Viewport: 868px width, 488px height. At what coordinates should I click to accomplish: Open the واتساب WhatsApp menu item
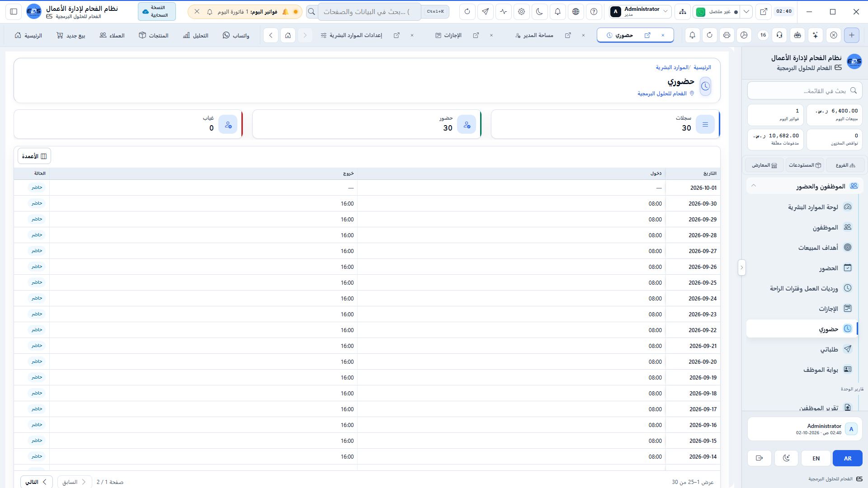(236, 35)
